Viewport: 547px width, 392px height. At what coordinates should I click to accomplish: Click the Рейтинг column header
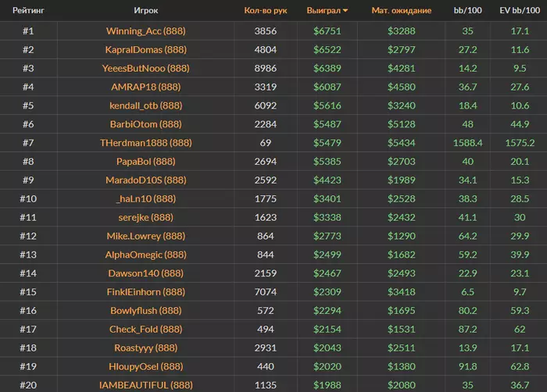click(x=28, y=11)
